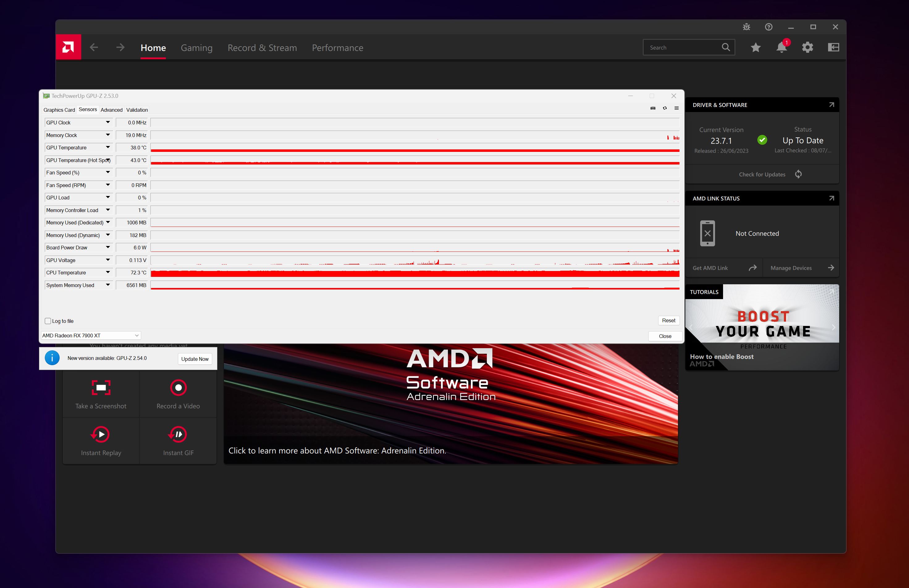
Task: Click the GPU-Z refresh icon
Action: point(665,108)
